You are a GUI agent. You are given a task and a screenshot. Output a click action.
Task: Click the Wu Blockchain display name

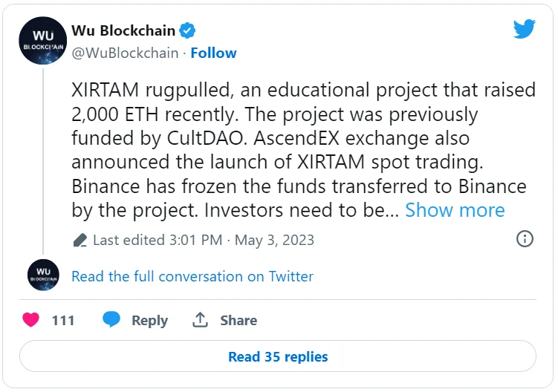123,30
